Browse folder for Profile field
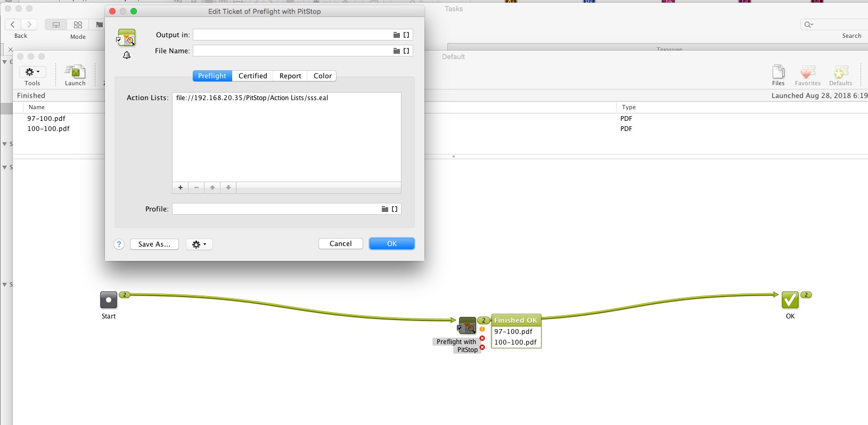 [x=384, y=209]
